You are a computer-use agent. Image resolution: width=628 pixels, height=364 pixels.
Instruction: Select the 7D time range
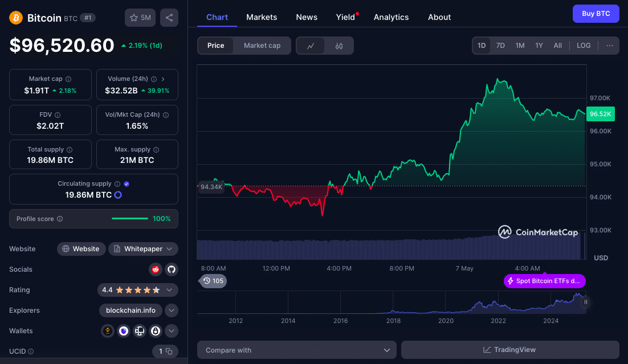(x=500, y=46)
